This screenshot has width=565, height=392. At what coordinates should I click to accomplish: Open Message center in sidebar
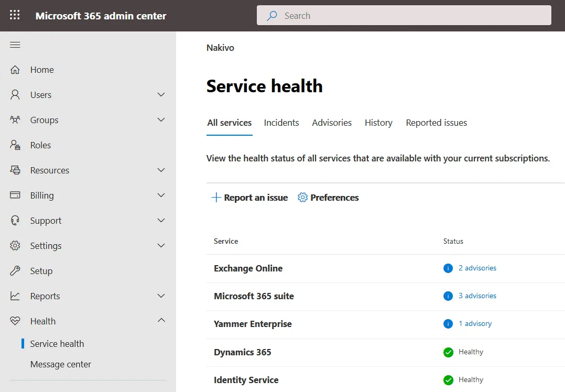point(61,364)
